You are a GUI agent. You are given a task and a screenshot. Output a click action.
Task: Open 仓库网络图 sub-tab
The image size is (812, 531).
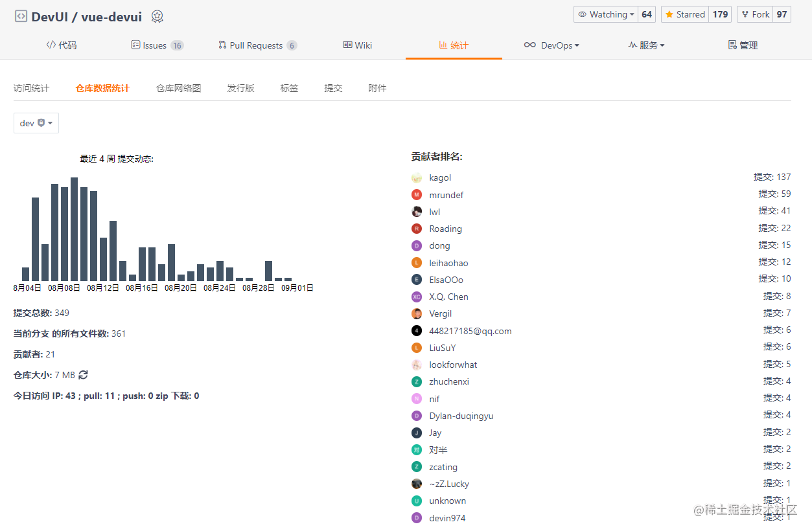click(178, 88)
